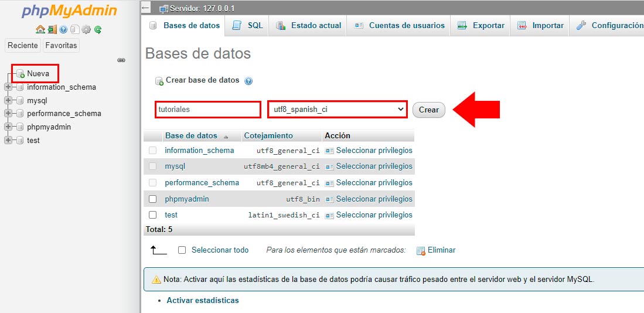
Task: Click help icon next to Crear base de datos
Action: [x=248, y=81]
